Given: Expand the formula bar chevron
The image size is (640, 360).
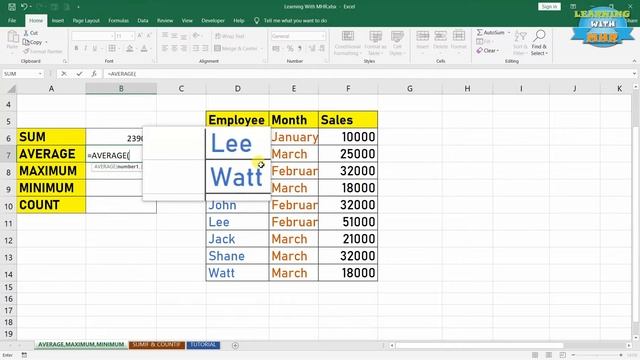Looking at the screenshot, I should tap(634, 73).
